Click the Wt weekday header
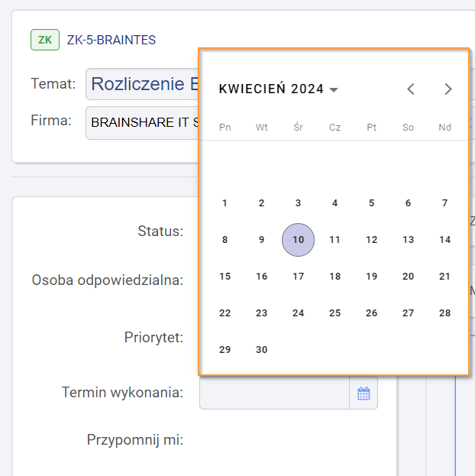 click(x=262, y=127)
